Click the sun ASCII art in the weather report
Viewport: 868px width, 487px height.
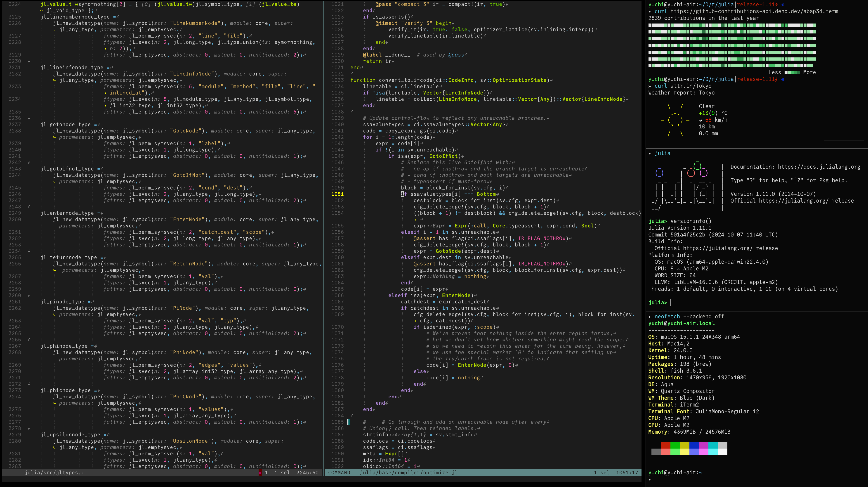point(675,120)
